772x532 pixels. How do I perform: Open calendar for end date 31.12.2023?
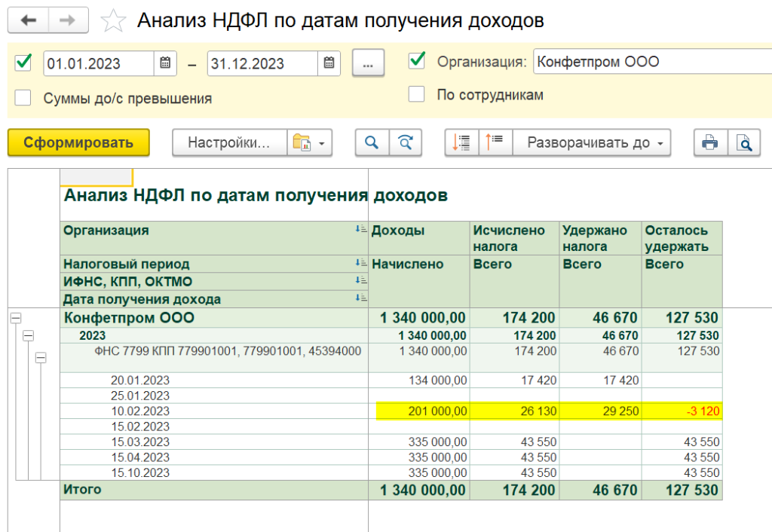(328, 64)
